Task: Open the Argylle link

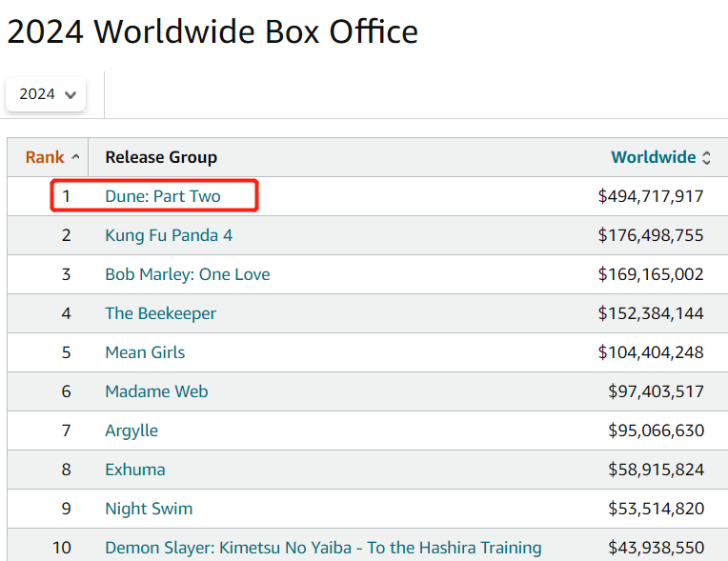Action: pos(131,431)
